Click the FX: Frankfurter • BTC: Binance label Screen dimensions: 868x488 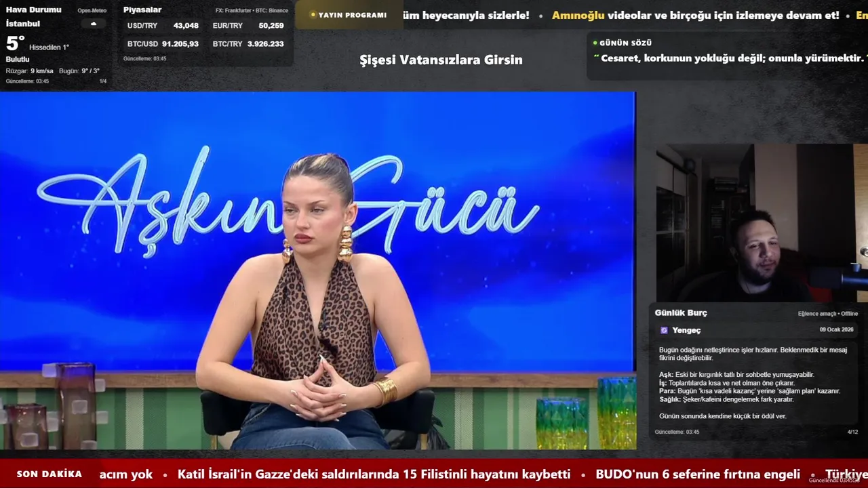tap(252, 11)
